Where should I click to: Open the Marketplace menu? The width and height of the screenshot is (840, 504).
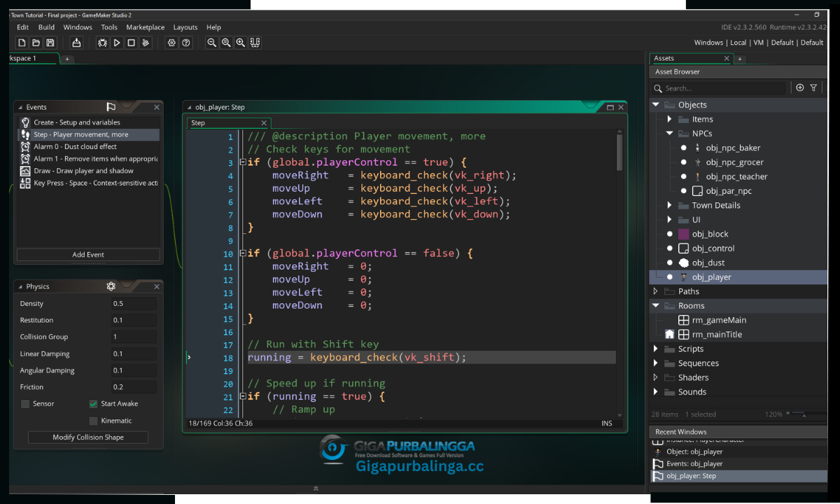(146, 27)
